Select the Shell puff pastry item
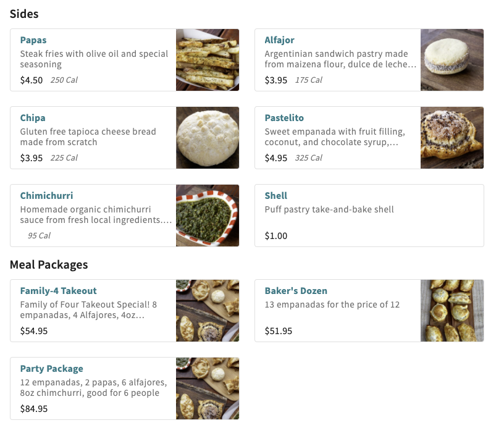 [276, 196]
